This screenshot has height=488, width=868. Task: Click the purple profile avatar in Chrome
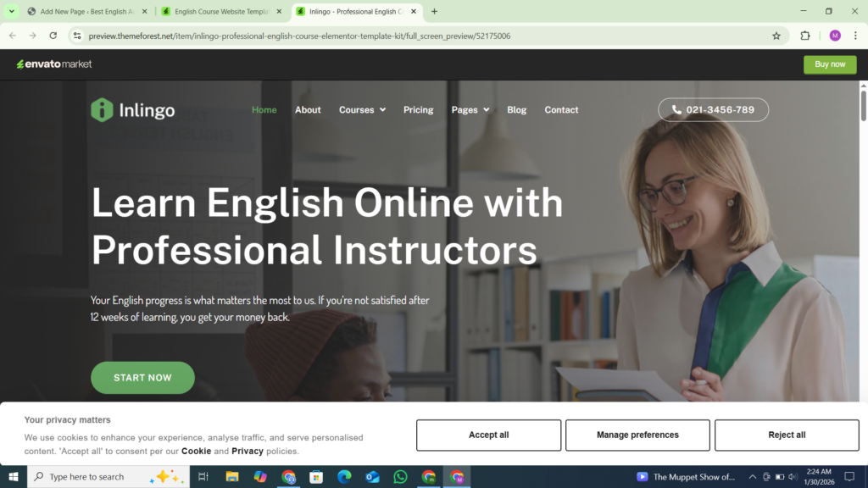pos(837,36)
